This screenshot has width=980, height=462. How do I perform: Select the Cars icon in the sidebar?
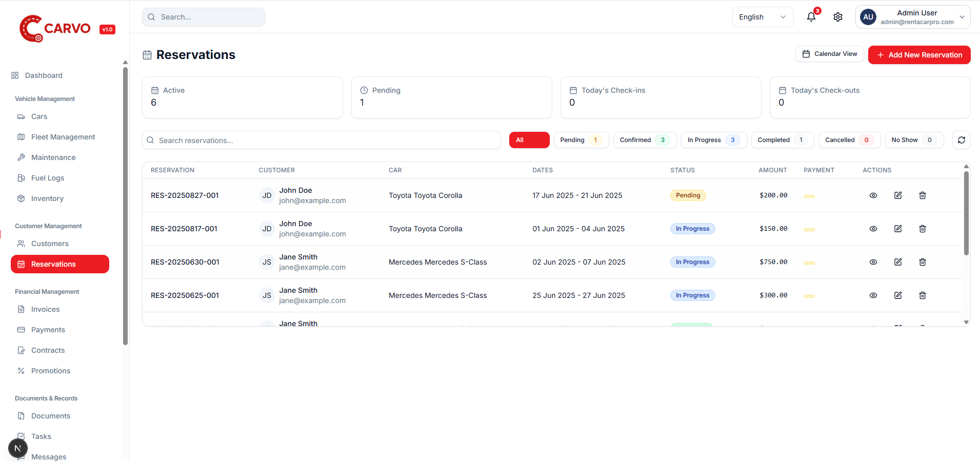pos(21,116)
